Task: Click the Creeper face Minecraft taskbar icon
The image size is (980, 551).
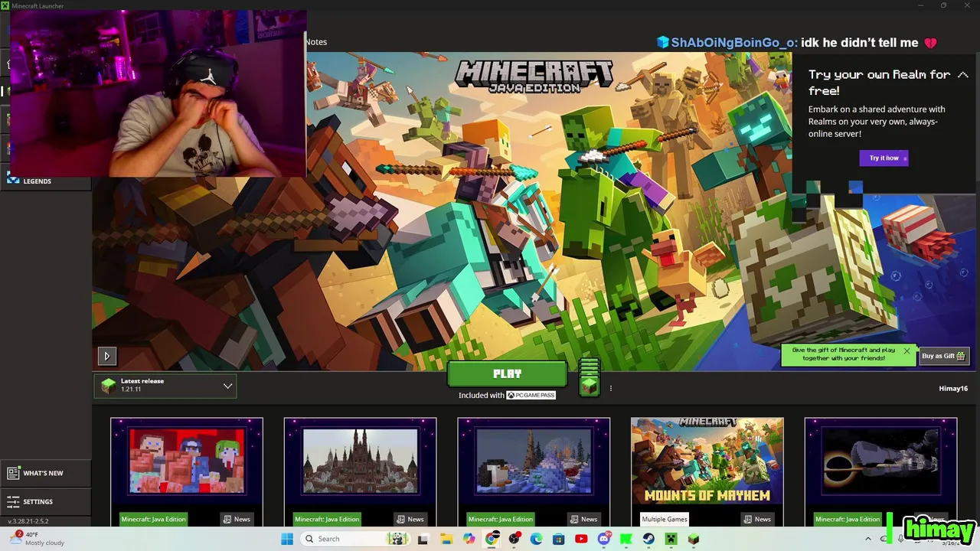Action: pyautogui.click(x=671, y=539)
